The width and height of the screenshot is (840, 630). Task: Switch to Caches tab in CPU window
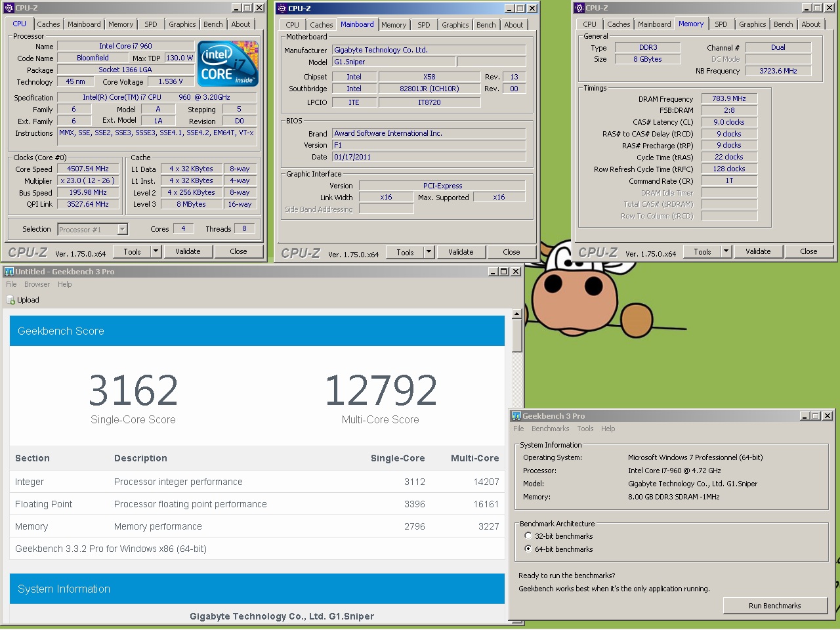[x=49, y=24]
